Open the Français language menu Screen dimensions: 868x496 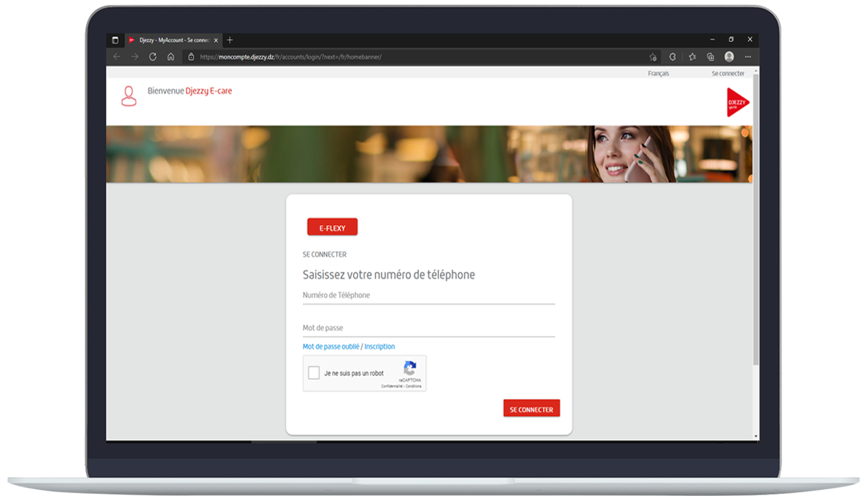pyautogui.click(x=658, y=73)
